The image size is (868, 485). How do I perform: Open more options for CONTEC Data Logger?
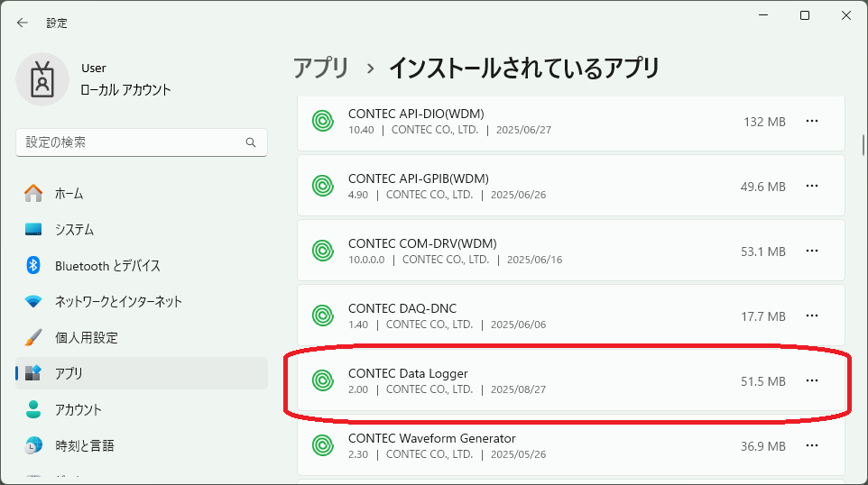click(811, 380)
